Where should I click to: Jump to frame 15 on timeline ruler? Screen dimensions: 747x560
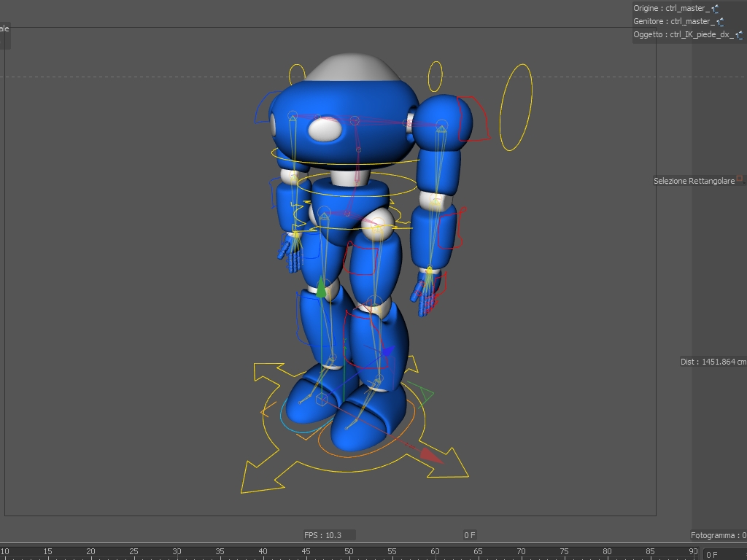[47, 551]
